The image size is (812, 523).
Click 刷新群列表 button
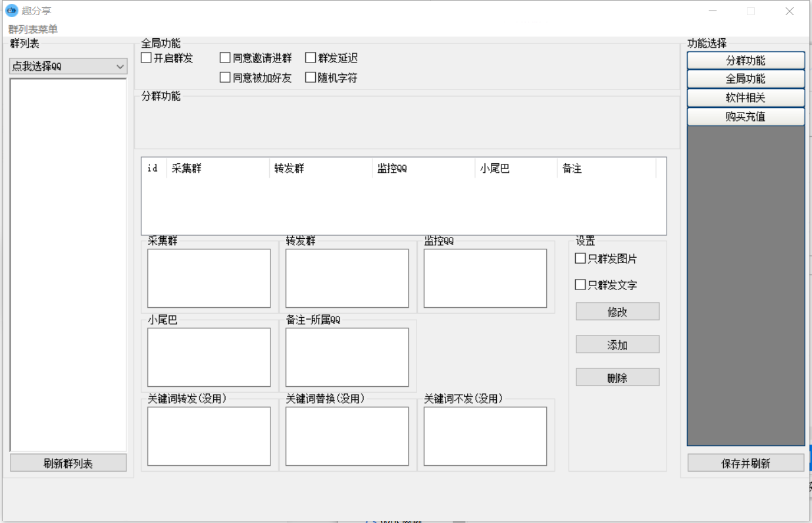coord(68,463)
